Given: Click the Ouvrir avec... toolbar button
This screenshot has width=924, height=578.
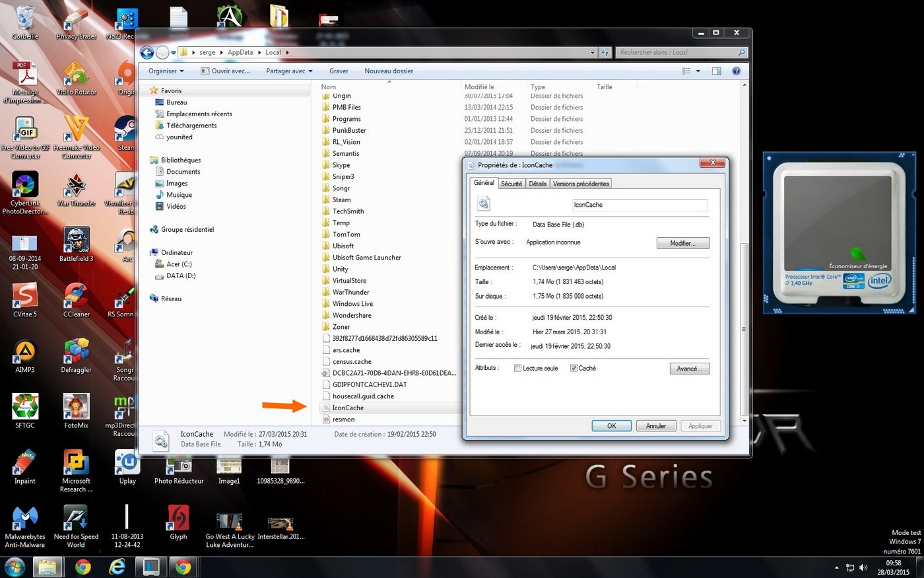Looking at the screenshot, I should (x=226, y=71).
